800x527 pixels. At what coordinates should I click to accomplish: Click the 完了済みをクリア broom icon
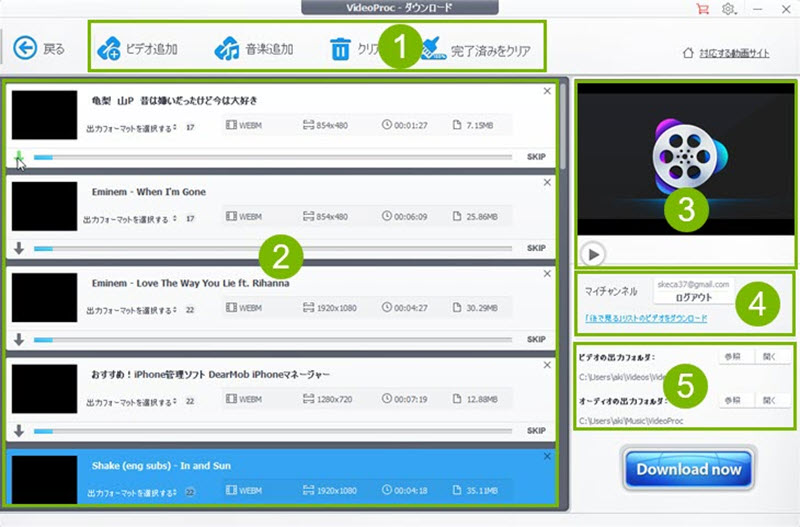[433, 49]
